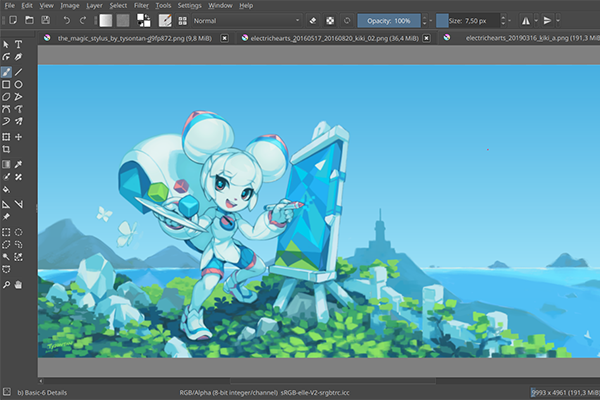This screenshot has height=400, width=600.
Task: Close the_magic_stylus document tab
Action: pyautogui.click(x=224, y=38)
